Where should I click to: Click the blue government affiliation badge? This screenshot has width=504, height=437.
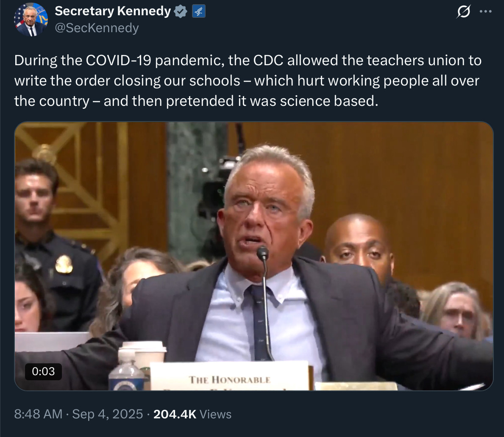click(199, 12)
